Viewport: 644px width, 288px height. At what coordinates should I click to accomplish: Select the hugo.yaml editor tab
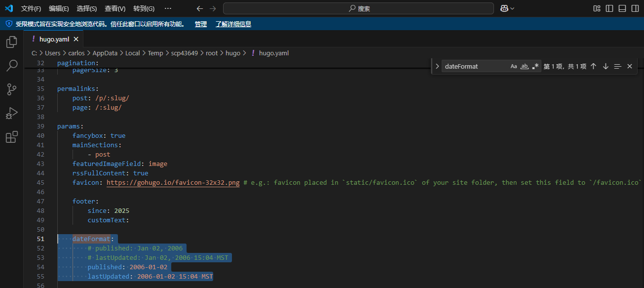click(x=54, y=40)
